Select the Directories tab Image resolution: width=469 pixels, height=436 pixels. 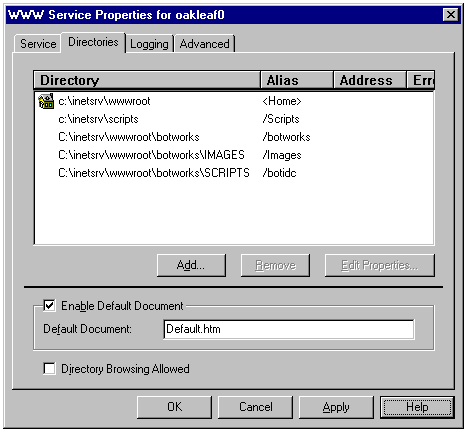point(93,42)
